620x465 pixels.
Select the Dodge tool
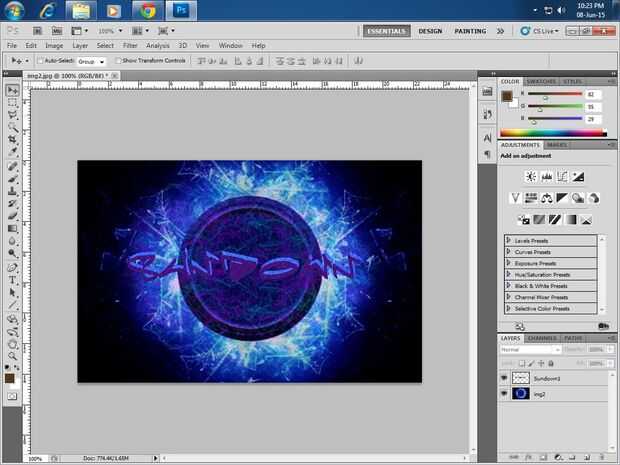pos(13,253)
